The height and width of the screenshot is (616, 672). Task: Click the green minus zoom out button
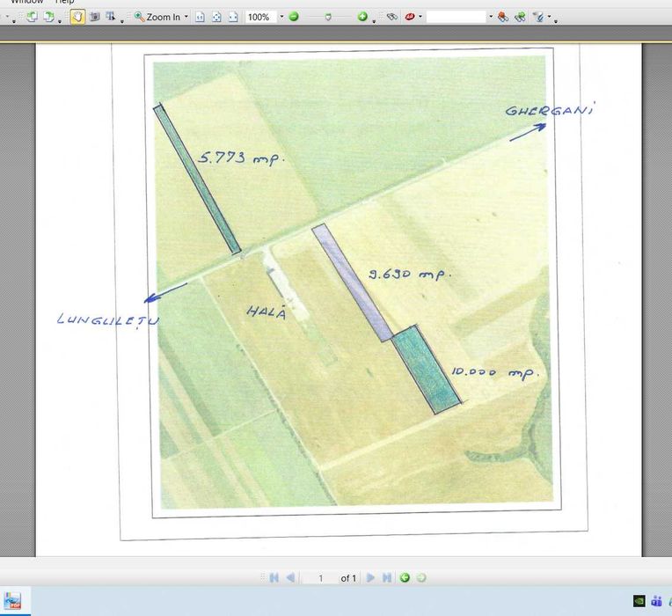click(294, 17)
